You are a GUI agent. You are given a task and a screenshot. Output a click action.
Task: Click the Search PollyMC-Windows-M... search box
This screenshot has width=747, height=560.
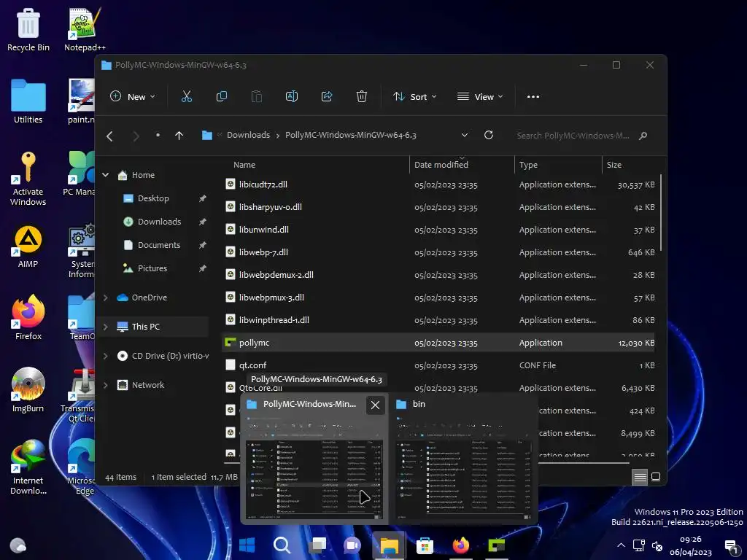coord(581,136)
